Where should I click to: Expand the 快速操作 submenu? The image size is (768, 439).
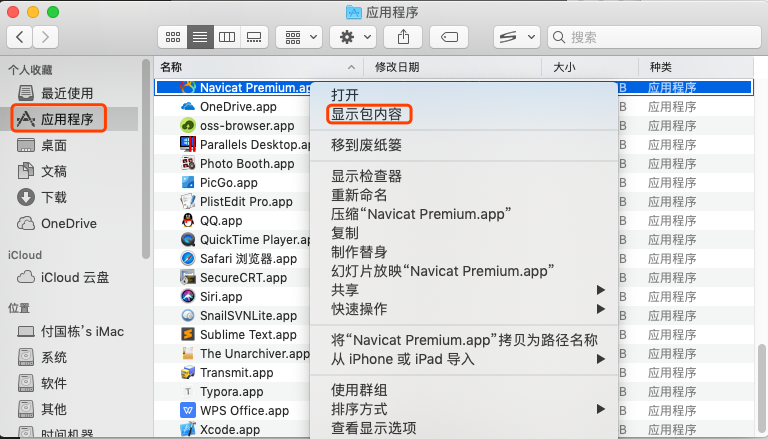click(x=464, y=309)
